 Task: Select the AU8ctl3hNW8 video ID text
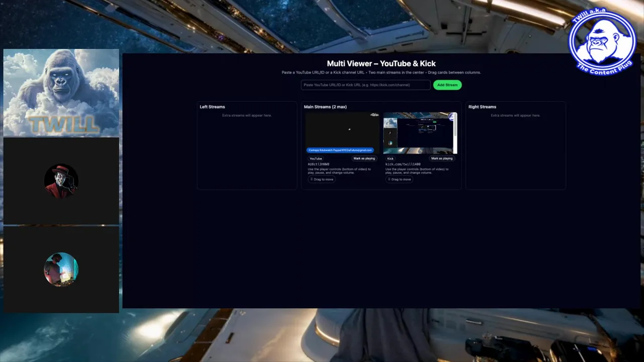point(318,164)
